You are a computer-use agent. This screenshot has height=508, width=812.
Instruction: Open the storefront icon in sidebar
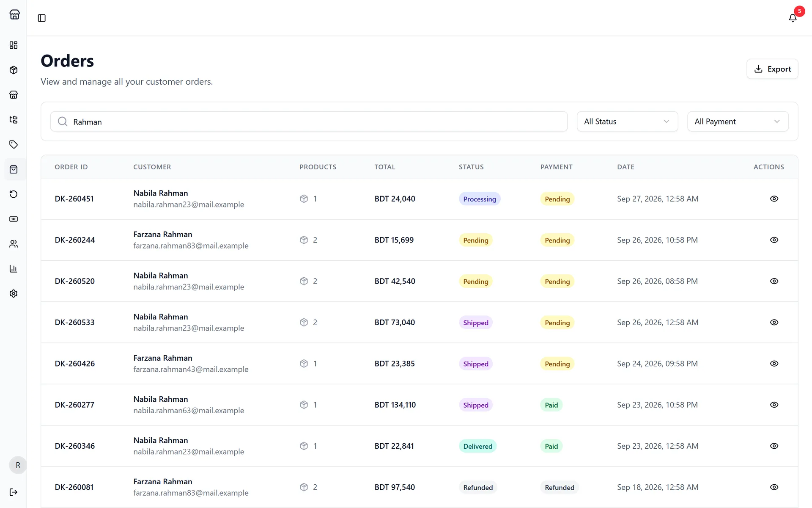click(14, 95)
